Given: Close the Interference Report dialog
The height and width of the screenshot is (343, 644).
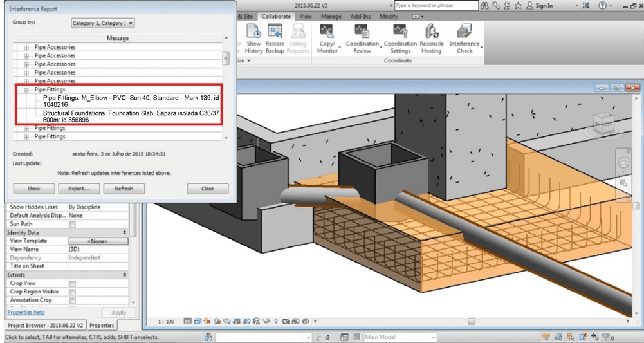Looking at the screenshot, I should [208, 189].
